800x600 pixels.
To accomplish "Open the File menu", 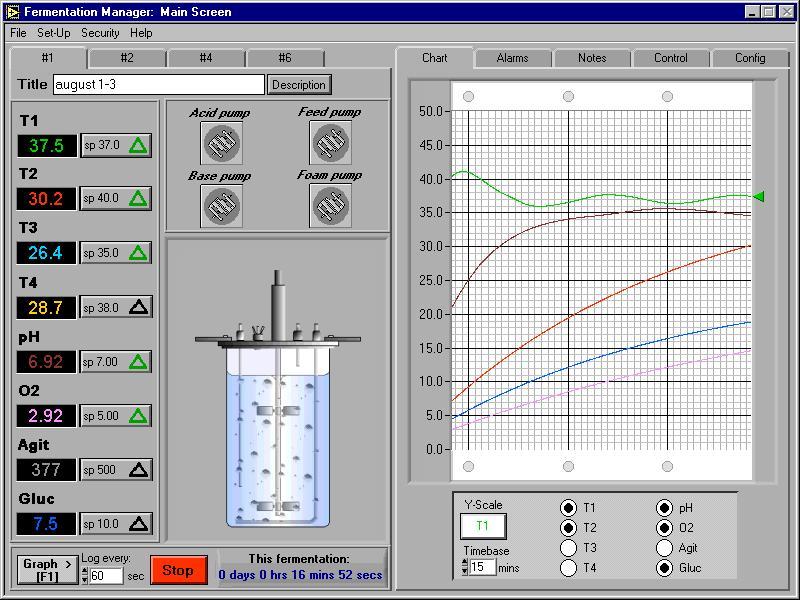I will (18, 33).
